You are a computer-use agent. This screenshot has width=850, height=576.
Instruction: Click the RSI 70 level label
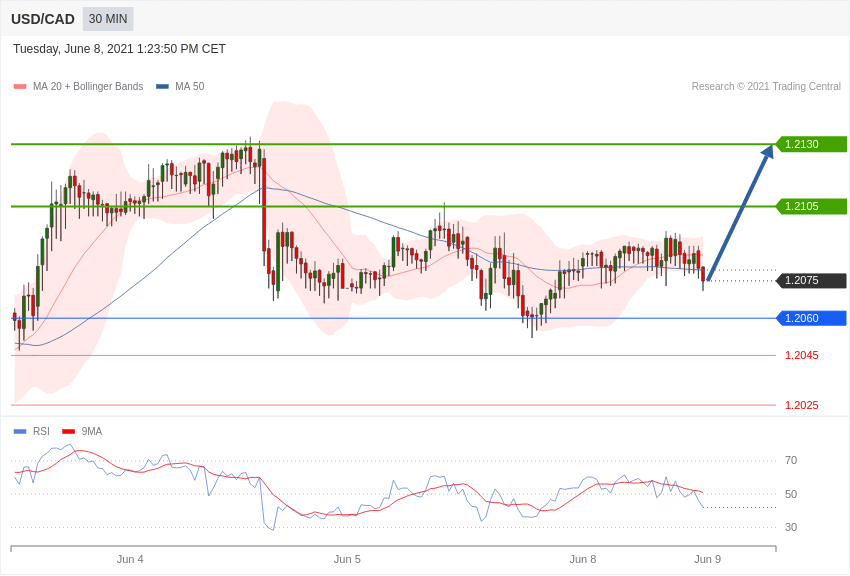(x=791, y=461)
